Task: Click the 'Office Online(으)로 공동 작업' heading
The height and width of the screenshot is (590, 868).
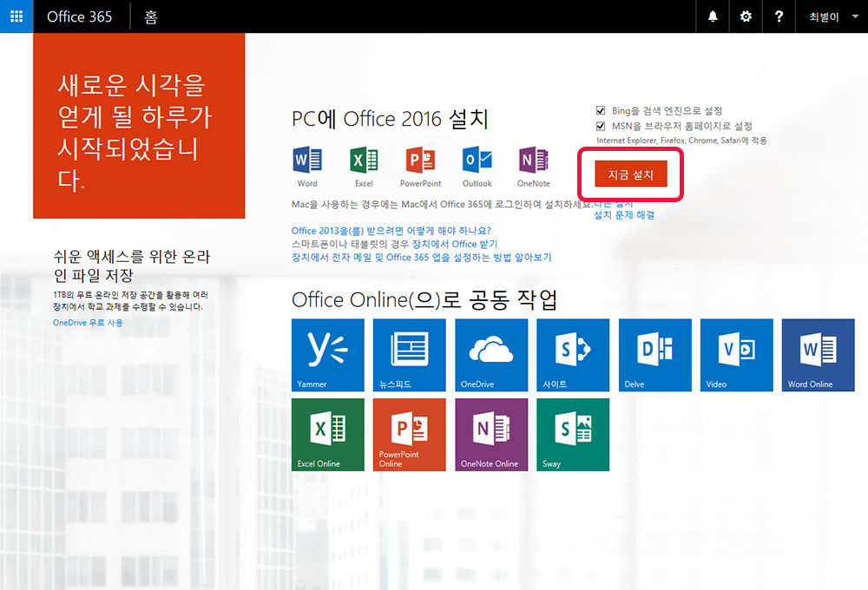Action: point(424,299)
